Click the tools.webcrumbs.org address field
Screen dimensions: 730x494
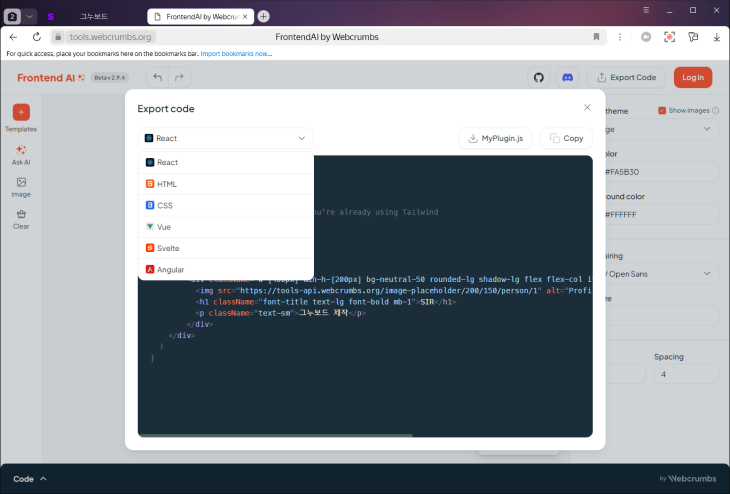[x=110, y=37]
